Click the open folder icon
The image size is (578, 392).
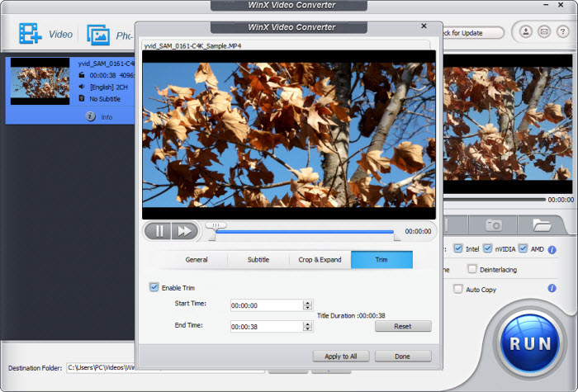(x=542, y=224)
